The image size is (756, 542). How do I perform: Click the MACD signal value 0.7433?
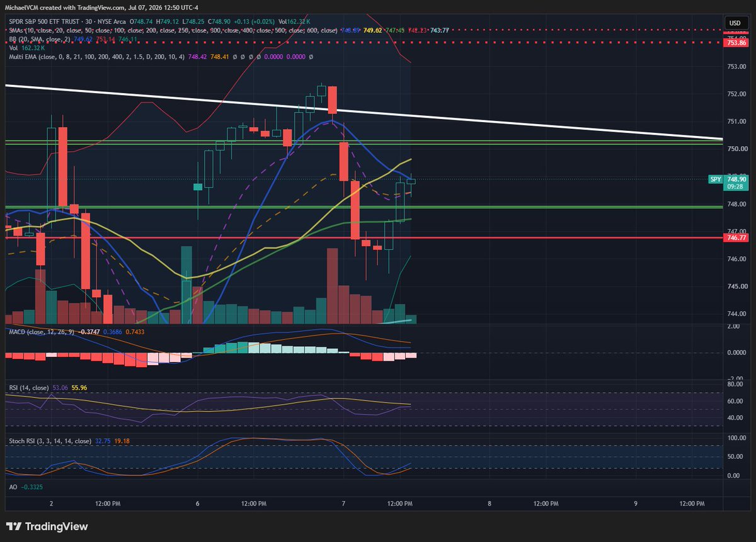pyautogui.click(x=136, y=332)
